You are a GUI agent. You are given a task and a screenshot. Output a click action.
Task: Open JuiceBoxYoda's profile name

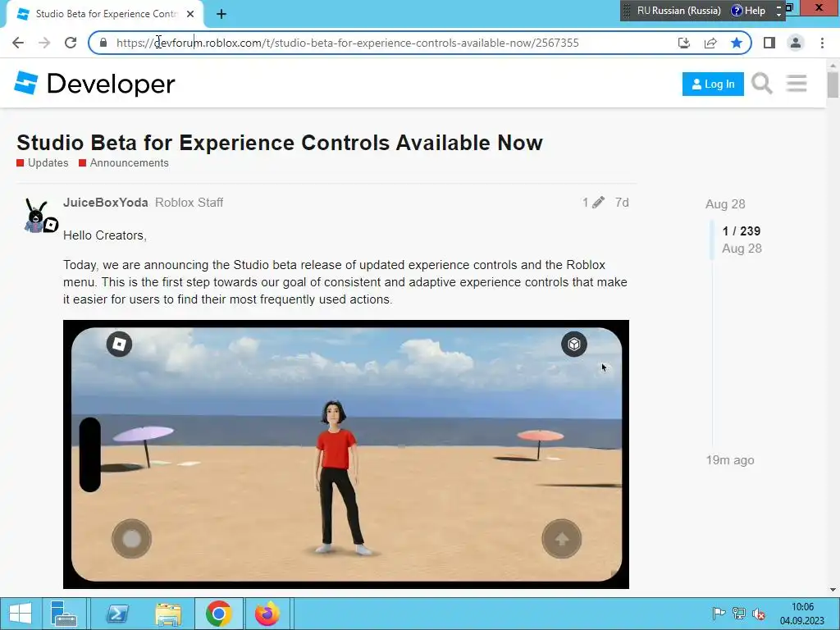(x=106, y=203)
